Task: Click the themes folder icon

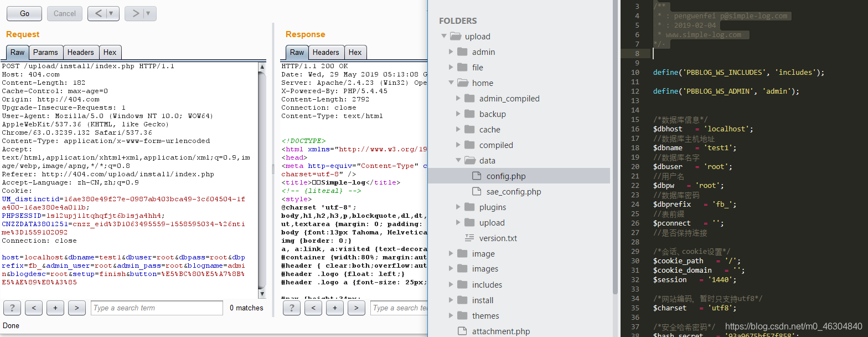Action: 462,316
